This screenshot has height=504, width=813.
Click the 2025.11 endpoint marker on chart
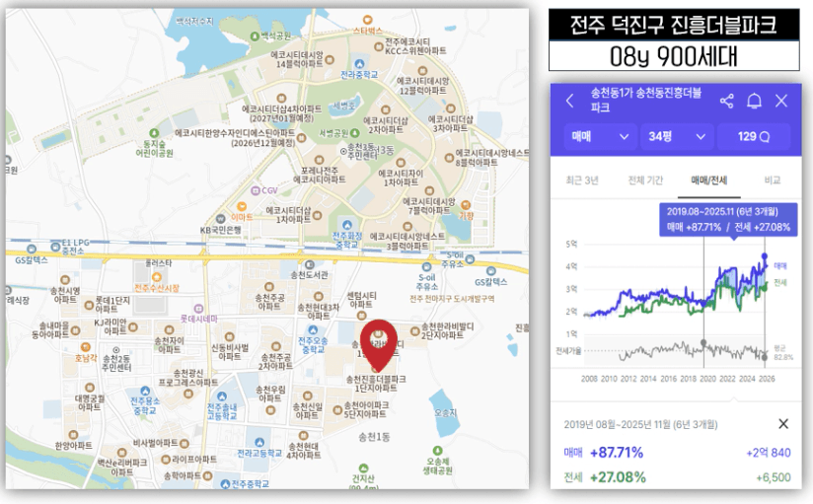[765, 255]
